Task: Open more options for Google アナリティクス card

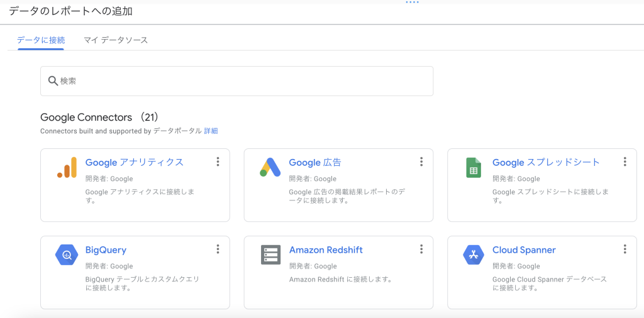Action: tap(218, 162)
